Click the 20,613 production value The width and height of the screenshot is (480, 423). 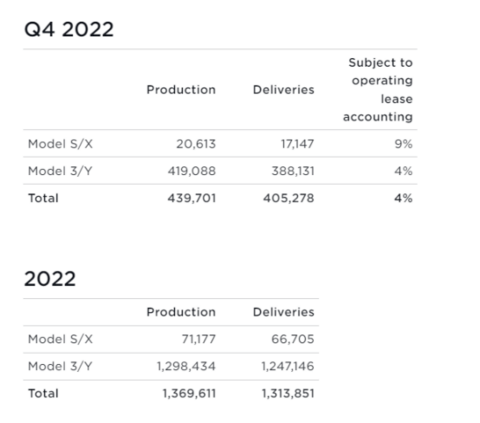196,144
